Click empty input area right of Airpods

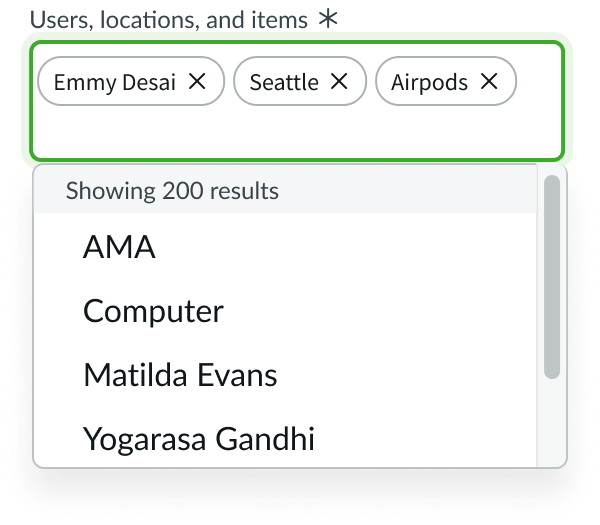click(x=540, y=82)
